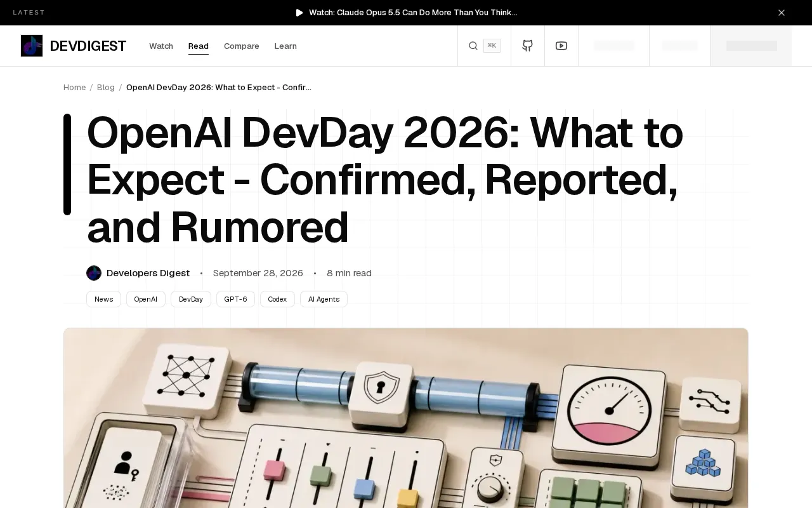Click the 8 min read label
Screen dimensions: 812x508
349,273
